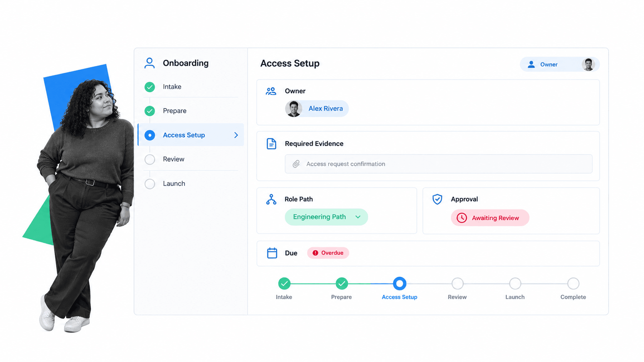Click the Awaiting Review status button
Image resolution: width=644 pixels, height=362 pixels.
coord(490,218)
